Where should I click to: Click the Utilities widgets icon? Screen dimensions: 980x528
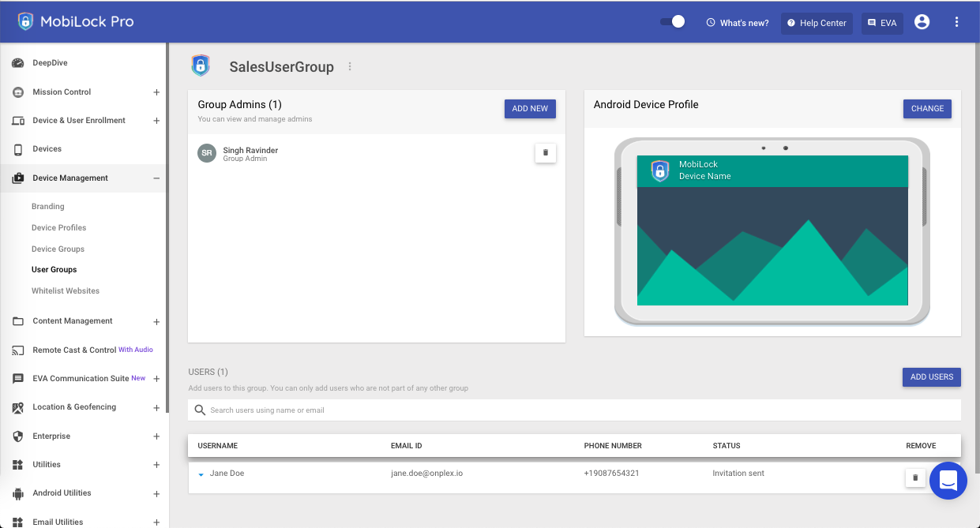17,465
